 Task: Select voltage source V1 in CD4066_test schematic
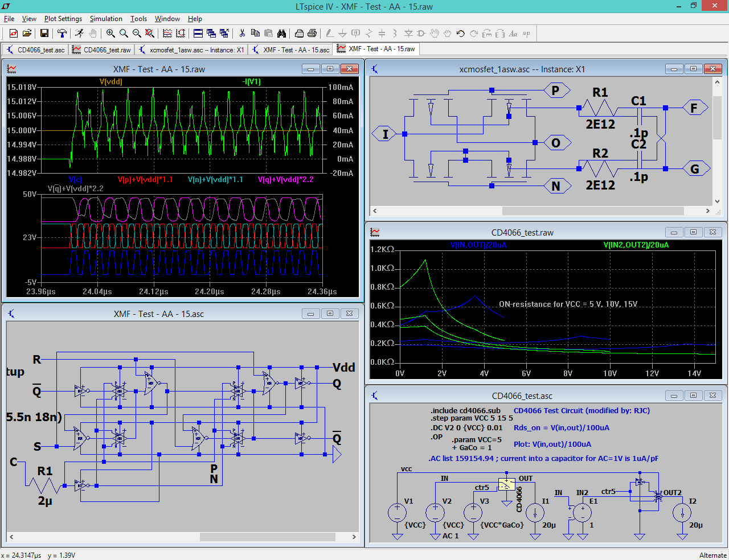tap(398, 512)
